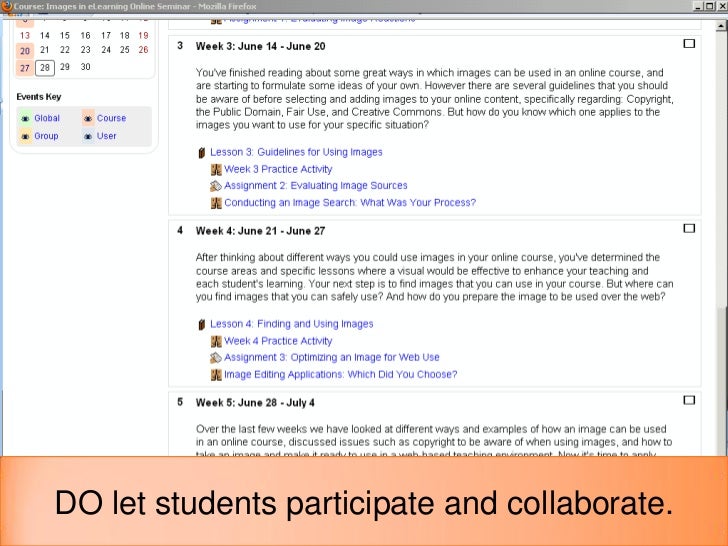Click the assignment icon beside Assignment 3
Image resolution: width=728 pixels, height=546 pixels.
click(216, 358)
